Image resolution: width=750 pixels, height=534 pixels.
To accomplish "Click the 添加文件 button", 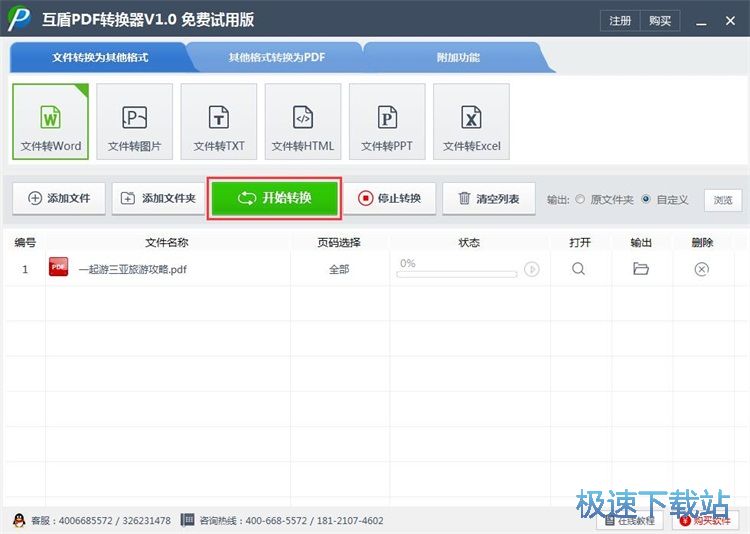I will click(x=59, y=198).
